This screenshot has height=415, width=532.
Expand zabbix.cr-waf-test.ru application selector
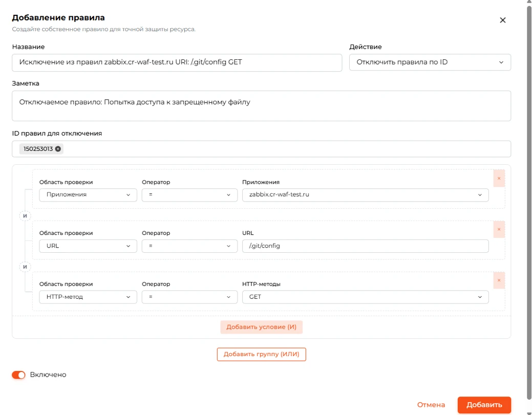tap(366, 195)
